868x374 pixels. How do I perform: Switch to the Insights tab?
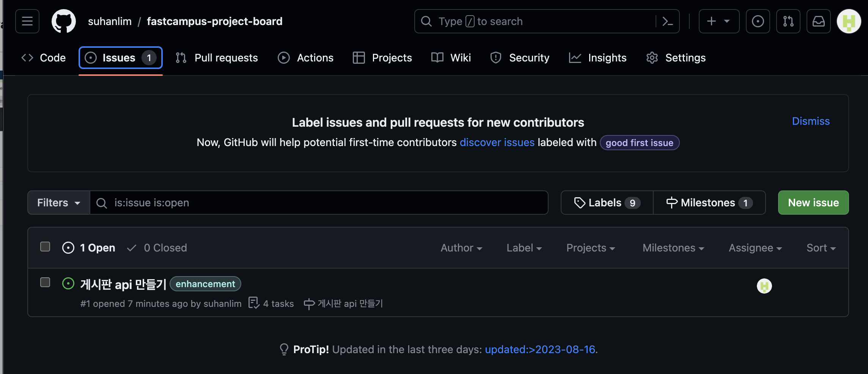[598, 58]
